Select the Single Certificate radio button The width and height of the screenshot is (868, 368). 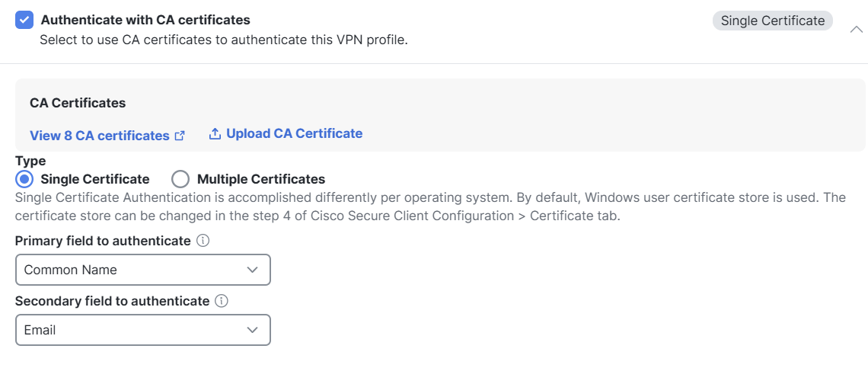coord(24,179)
